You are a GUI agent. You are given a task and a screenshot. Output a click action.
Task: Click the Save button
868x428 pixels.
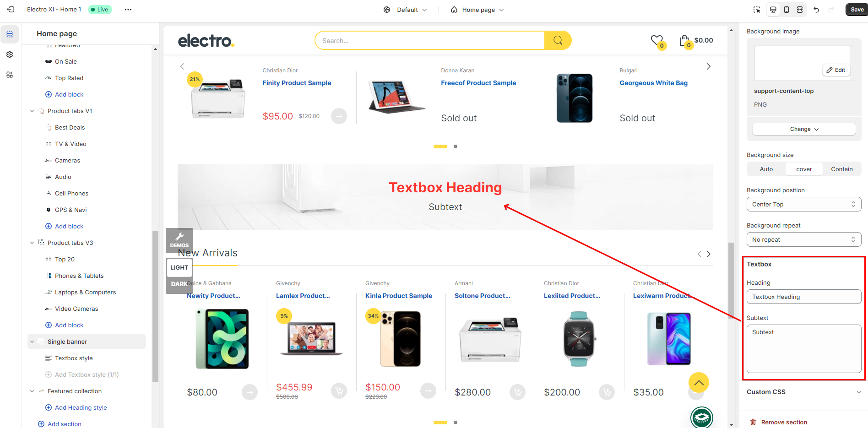857,10
